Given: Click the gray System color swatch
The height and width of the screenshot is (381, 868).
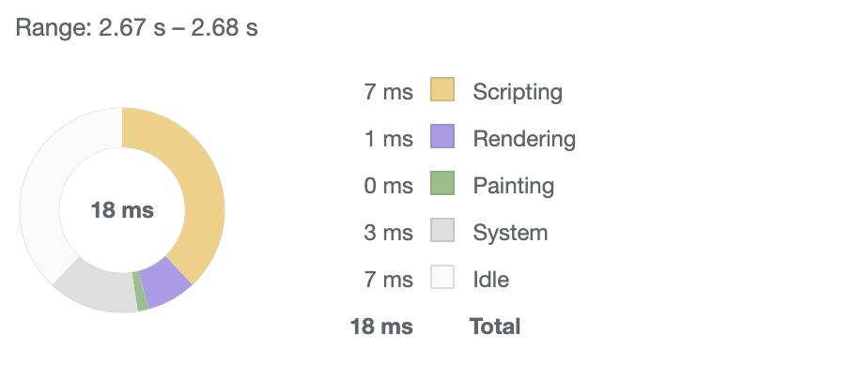Looking at the screenshot, I should click(x=442, y=230).
